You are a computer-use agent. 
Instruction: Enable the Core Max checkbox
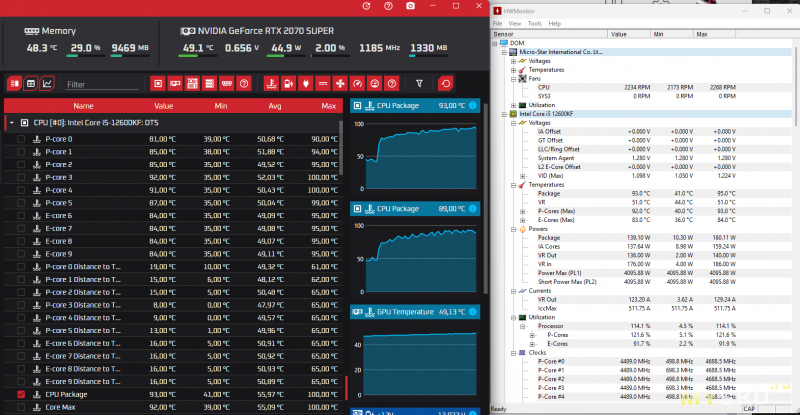[21, 407]
